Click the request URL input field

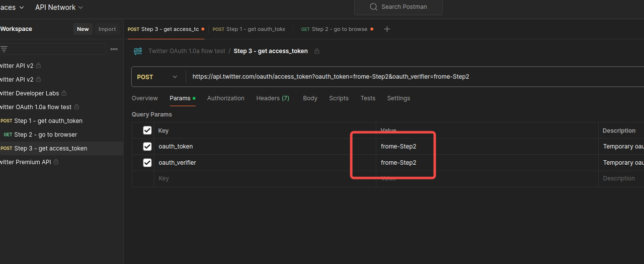415,77
